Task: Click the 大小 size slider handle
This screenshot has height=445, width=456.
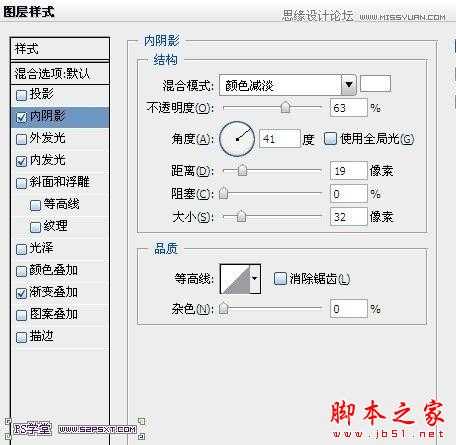Action: (241, 216)
